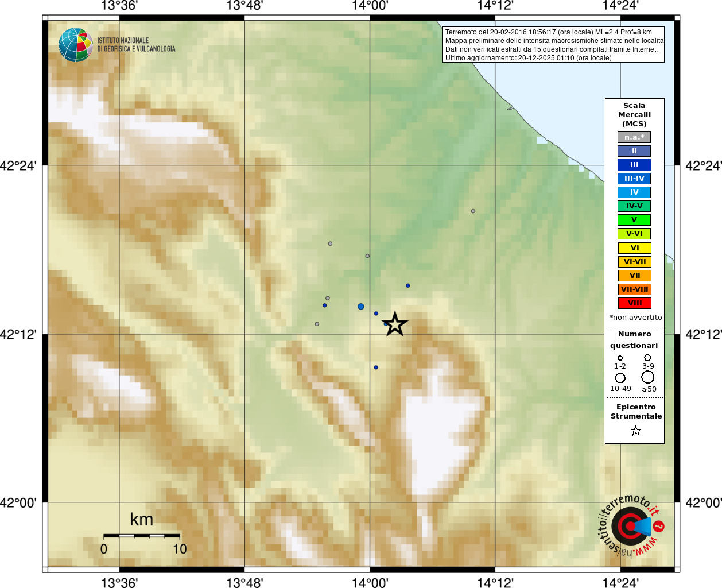Click the 13°48' label on top axis
This screenshot has width=722, height=588.
coord(244,6)
